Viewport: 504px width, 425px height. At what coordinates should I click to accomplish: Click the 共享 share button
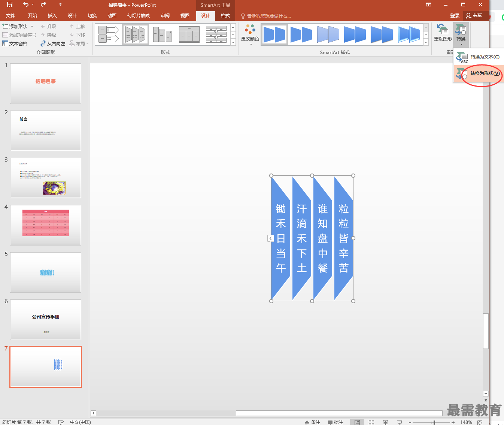point(474,16)
